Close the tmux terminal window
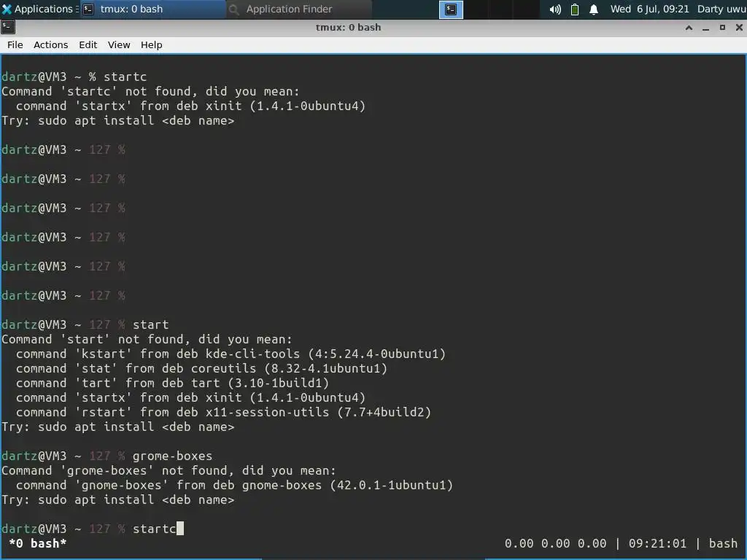Viewport: 747px width, 560px height. [x=739, y=28]
